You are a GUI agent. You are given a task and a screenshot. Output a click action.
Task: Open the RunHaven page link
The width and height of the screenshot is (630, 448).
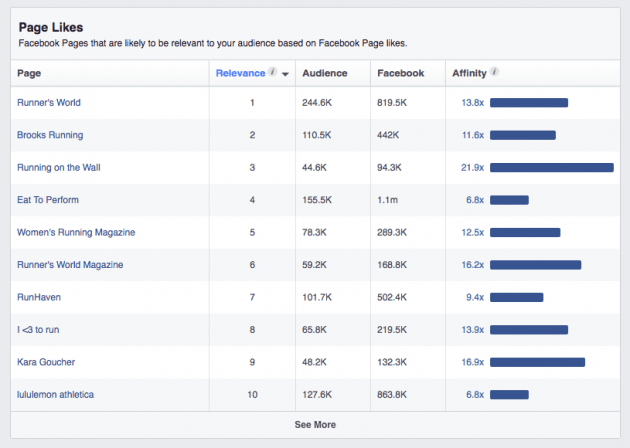pyautogui.click(x=40, y=297)
